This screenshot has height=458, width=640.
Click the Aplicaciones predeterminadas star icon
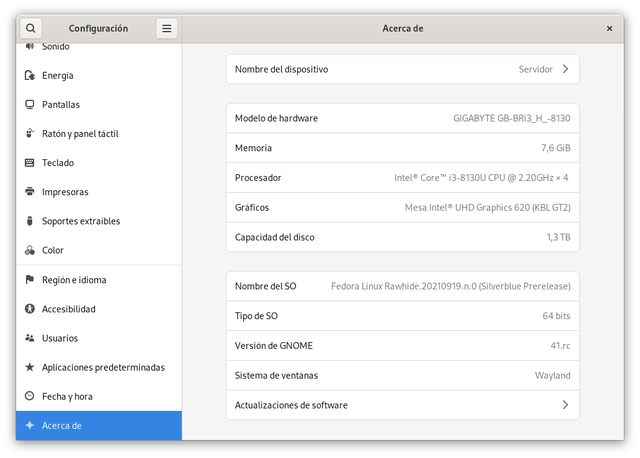coord(30,367)
